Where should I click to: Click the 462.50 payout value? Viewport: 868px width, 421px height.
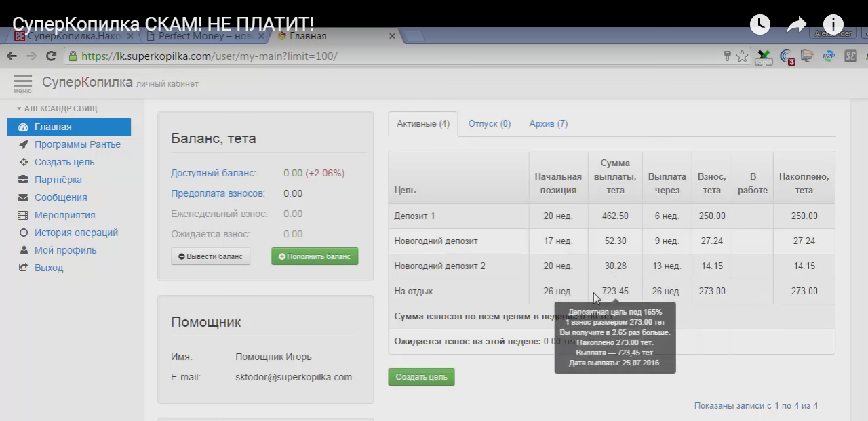coord(615,216)
